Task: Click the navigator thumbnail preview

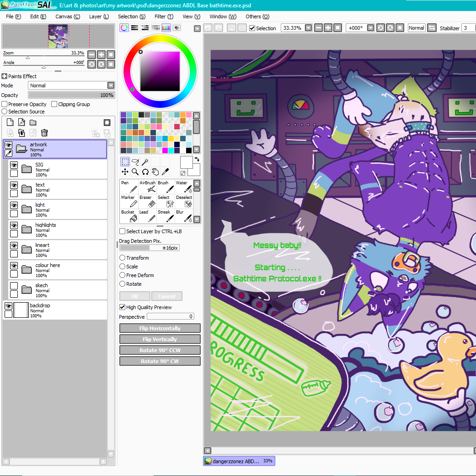Action: tap(58, 36)
